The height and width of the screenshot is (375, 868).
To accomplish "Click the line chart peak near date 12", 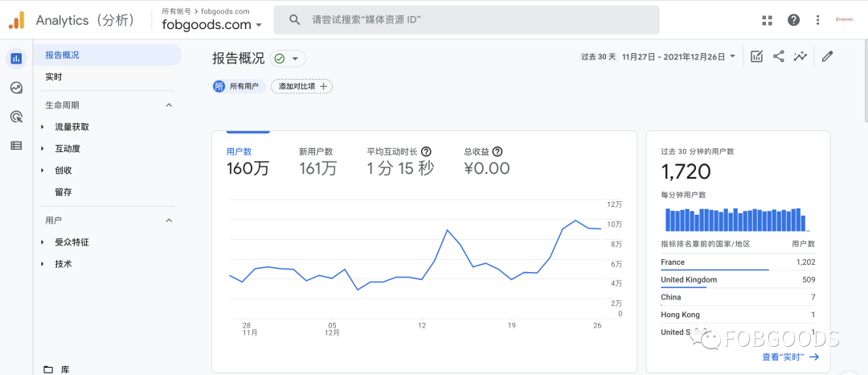I will pos(448,230).
